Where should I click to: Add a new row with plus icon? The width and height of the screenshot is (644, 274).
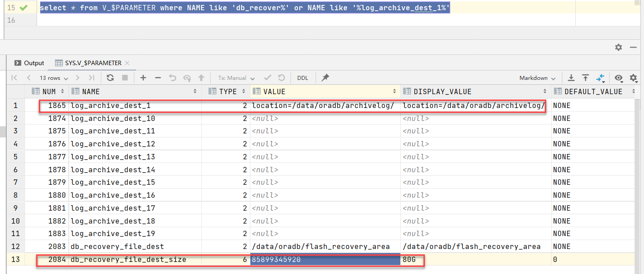pos(143,78)
